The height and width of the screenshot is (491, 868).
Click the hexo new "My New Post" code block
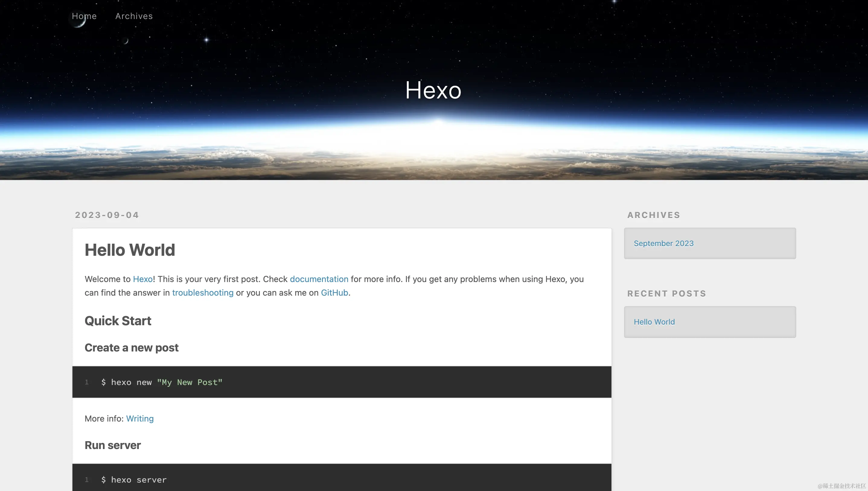coord(162,382)
